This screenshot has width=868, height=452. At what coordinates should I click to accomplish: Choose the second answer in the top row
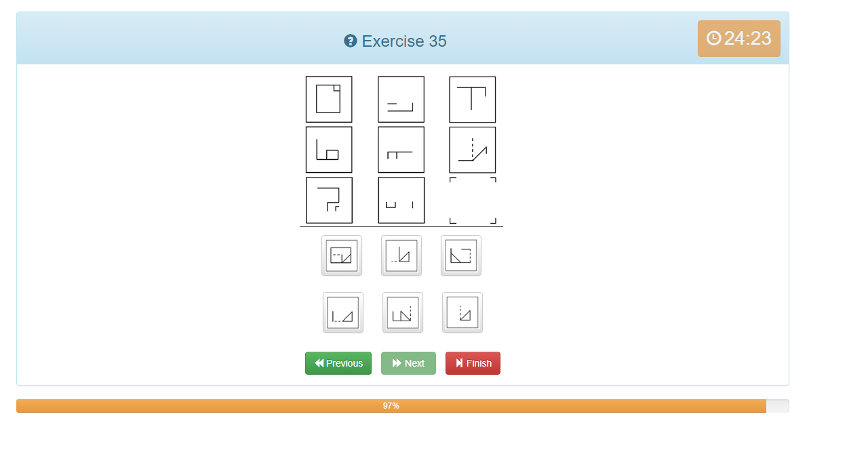[401, 255]
